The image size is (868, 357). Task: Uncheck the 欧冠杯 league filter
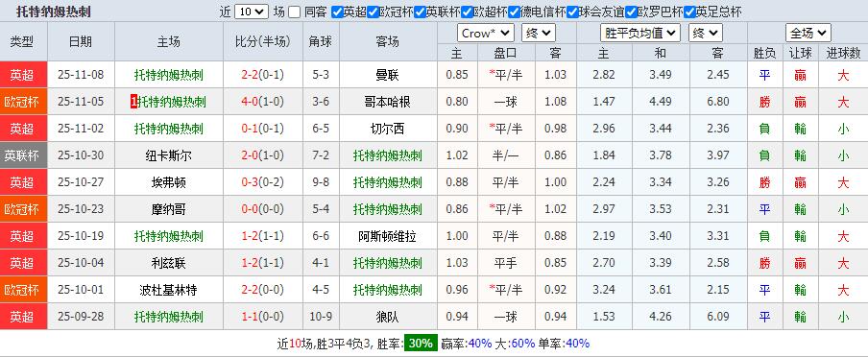tap(373, 12)
